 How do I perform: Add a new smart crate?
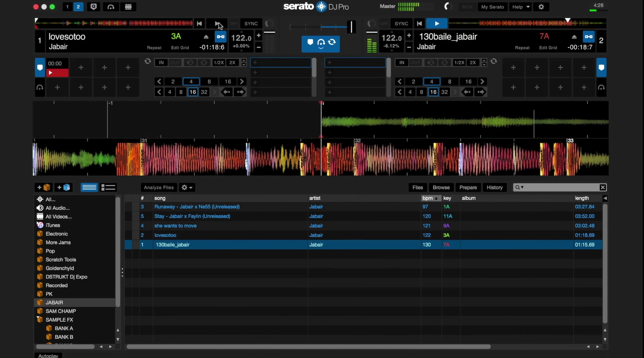click(x=63, y=188)
